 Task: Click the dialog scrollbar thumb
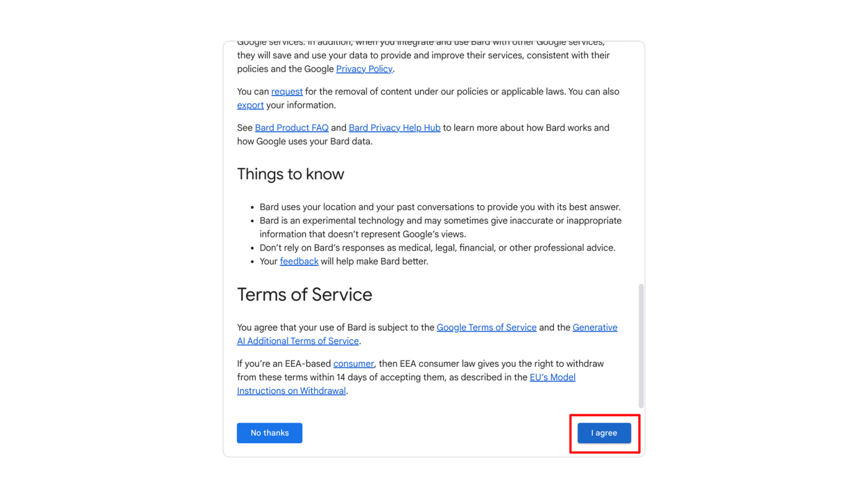[x=640, y=341]
